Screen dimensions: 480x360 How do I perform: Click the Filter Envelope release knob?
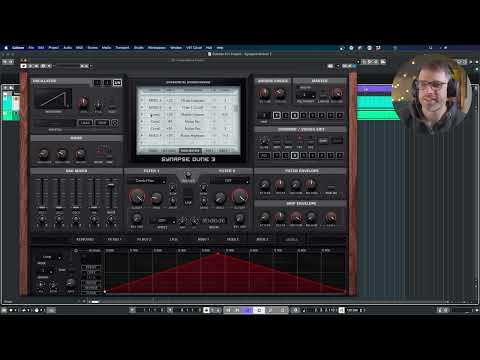[x=311, y=184]
